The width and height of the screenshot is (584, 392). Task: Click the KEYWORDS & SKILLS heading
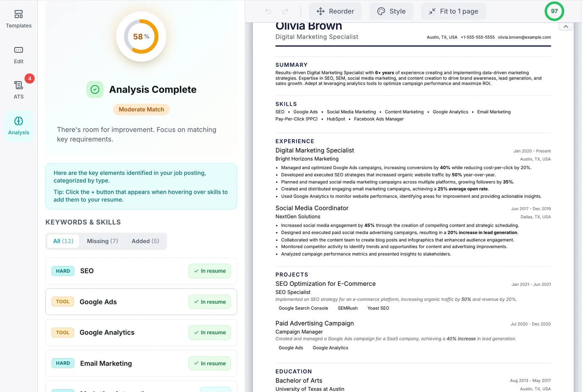83,222
